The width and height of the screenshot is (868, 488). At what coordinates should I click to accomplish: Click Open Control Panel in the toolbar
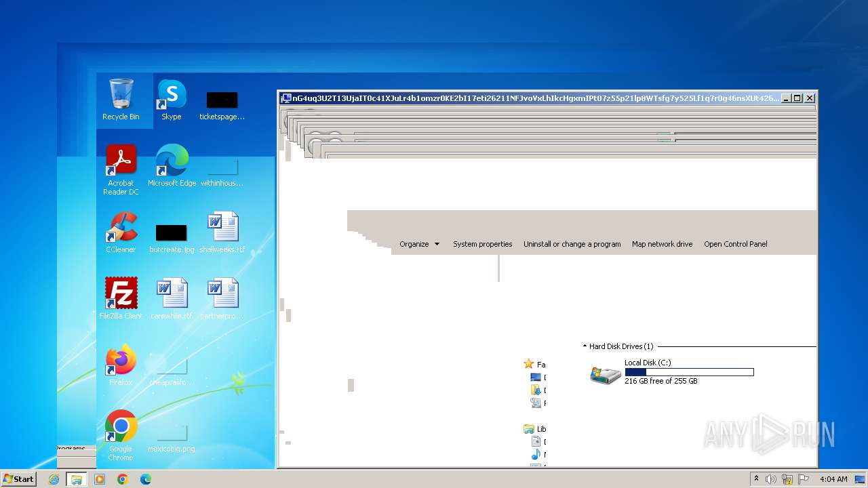736,244
